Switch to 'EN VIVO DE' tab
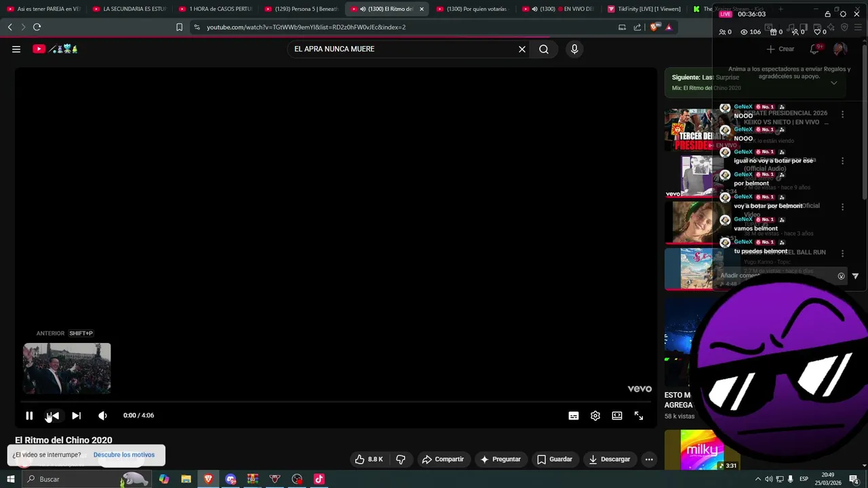Image resolution: width=868 pixels, height=488 pixels. coord(559,9)
